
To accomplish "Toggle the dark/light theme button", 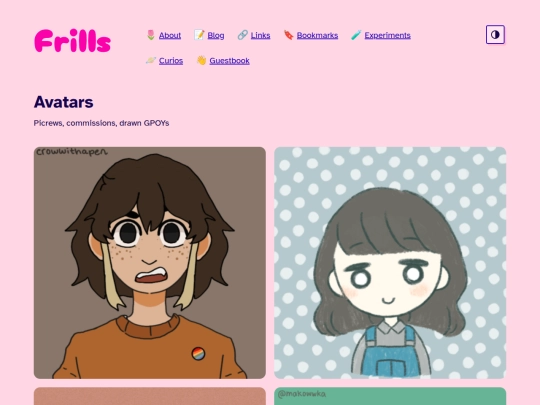I will (x=495, y=34).
